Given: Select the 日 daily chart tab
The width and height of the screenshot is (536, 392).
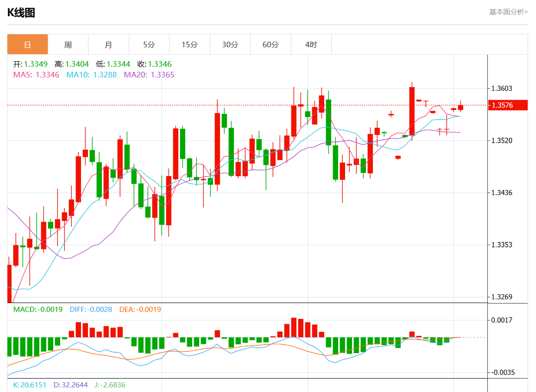Looking at the screenshot, I should coord(27,44).
